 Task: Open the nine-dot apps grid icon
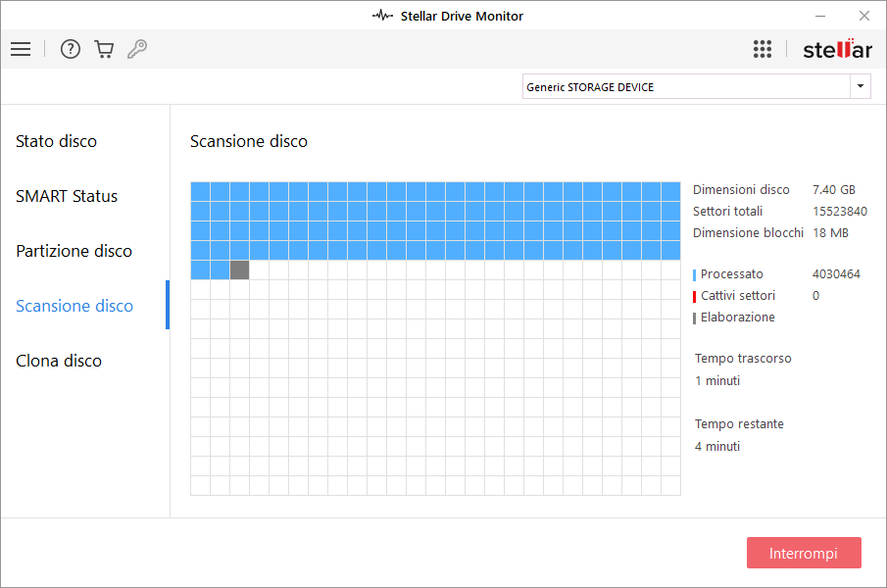pos(763,49)
